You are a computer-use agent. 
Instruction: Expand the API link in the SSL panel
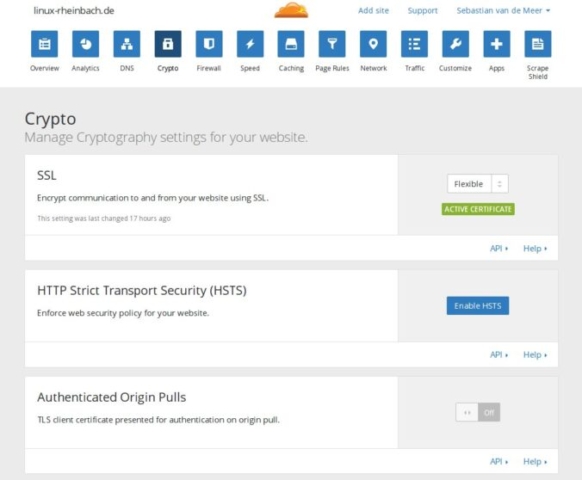click(x=499, y=248)
